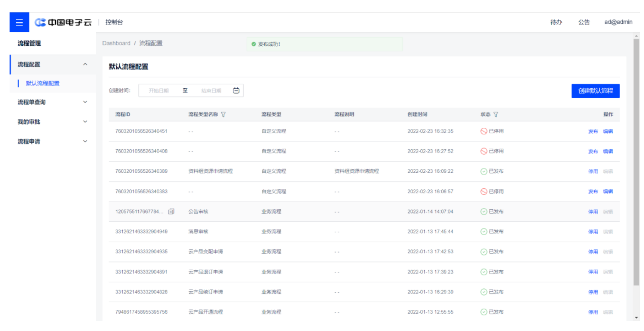Click the 云产品开通流程 name cell
This screenshot has height=331, width=644.
pyautogui.click(x=205, y=312)
